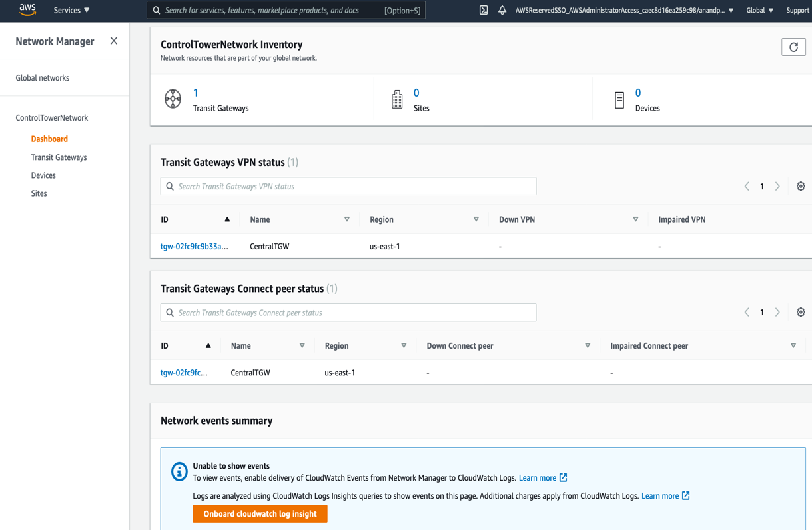Click the AWS home logo

(27, 9)
